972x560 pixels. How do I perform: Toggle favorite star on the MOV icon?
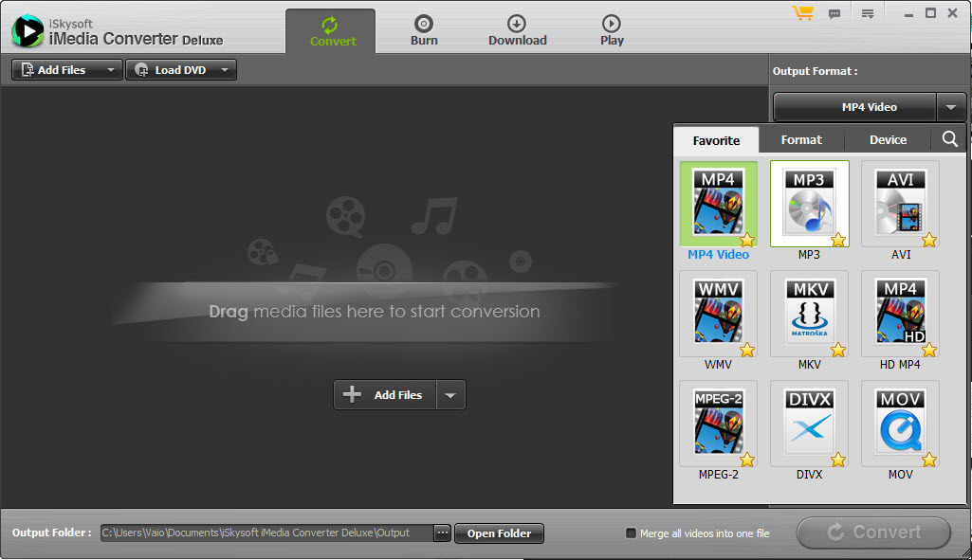[929, 460]
